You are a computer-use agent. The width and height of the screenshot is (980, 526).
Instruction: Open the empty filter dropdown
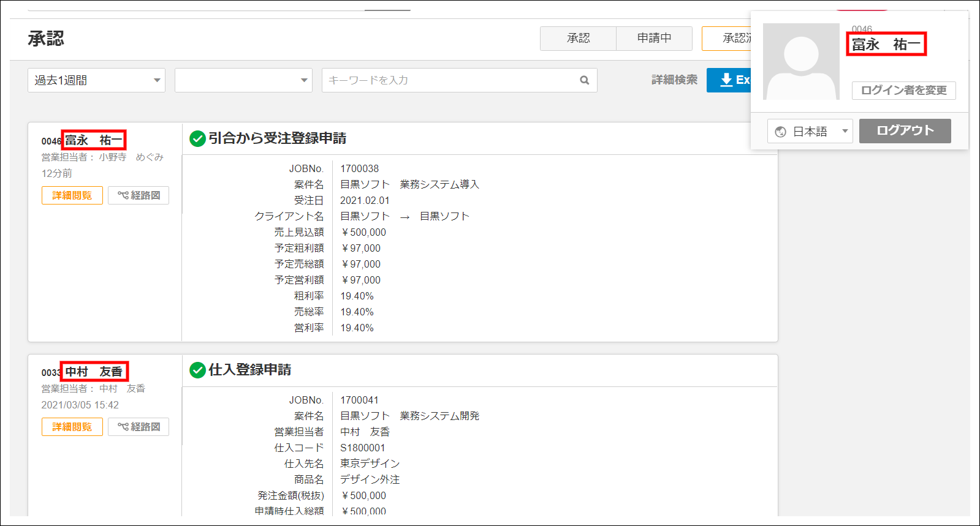pyautogui.click(x=243, y=80)
